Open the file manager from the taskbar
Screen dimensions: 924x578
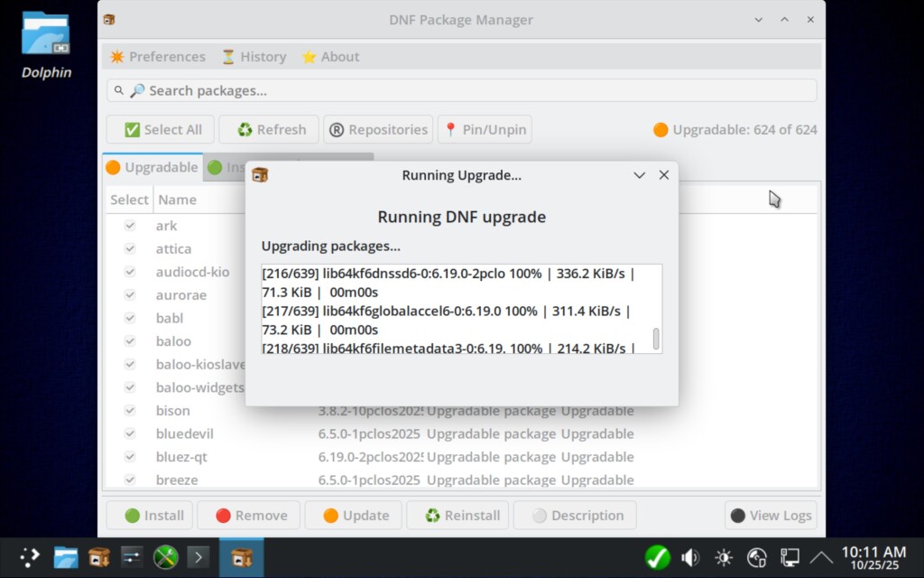(x=65, y=557)
